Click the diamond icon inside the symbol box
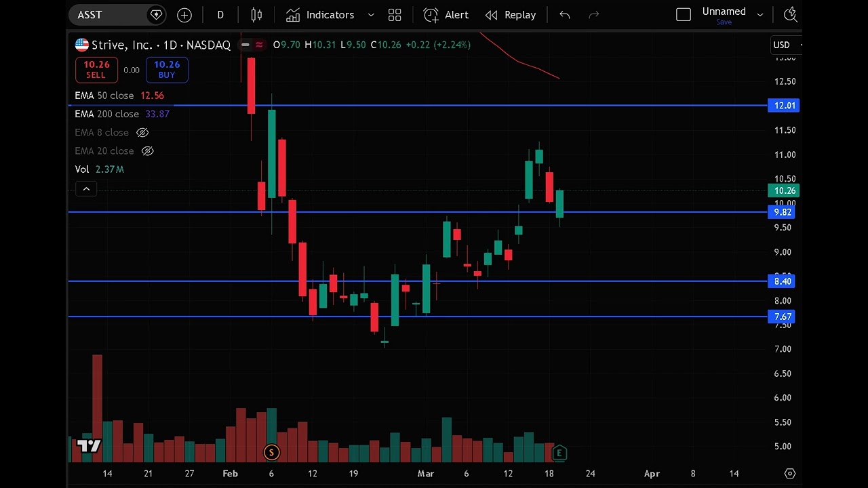 coord(156,14)
